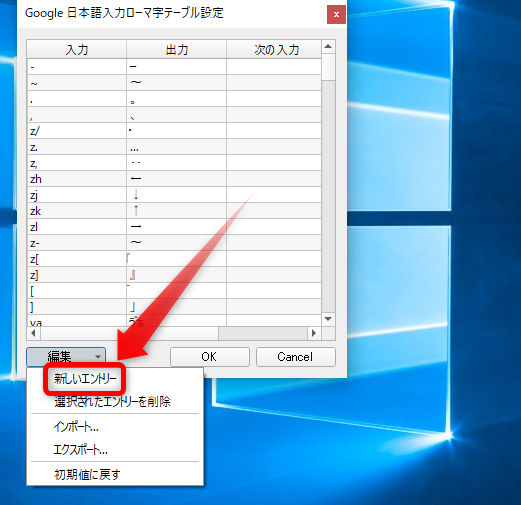Select the '[' input cell
Image resolution: width=521 pixels, height=505 pixels.
click(77, 291)
